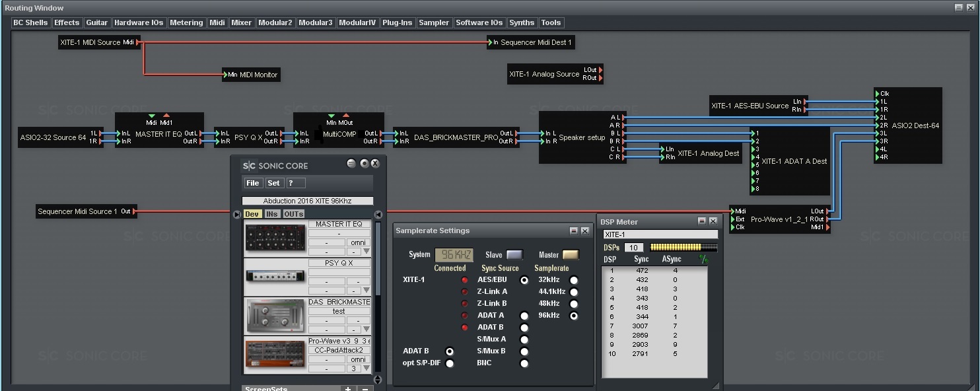
Task: Click the Slave sync button
Action: (x=514, y=255)
